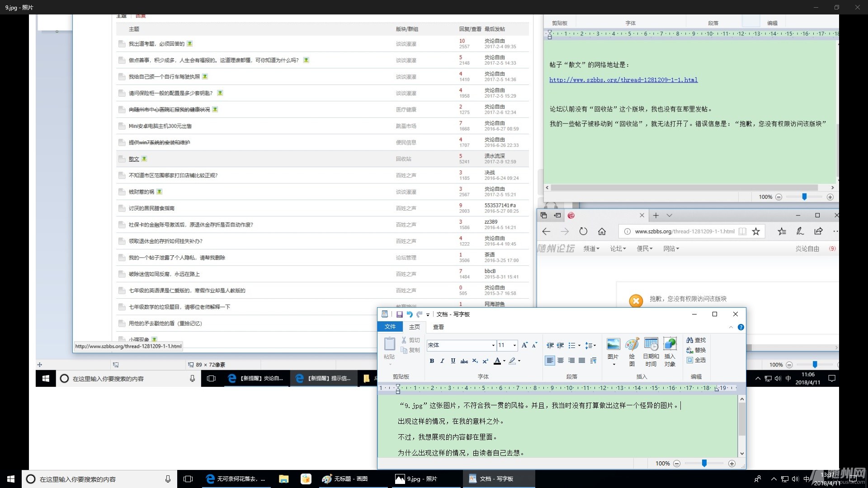Viewport: 868px width, 488px height.
Task: Insert a picture with 图片 icon
Action: [613, 344]
